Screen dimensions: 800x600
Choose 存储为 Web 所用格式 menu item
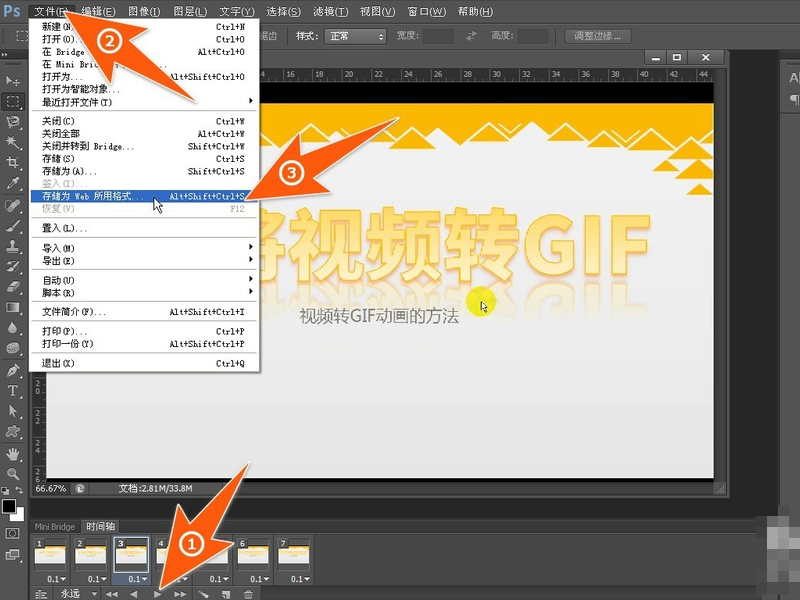145,196
